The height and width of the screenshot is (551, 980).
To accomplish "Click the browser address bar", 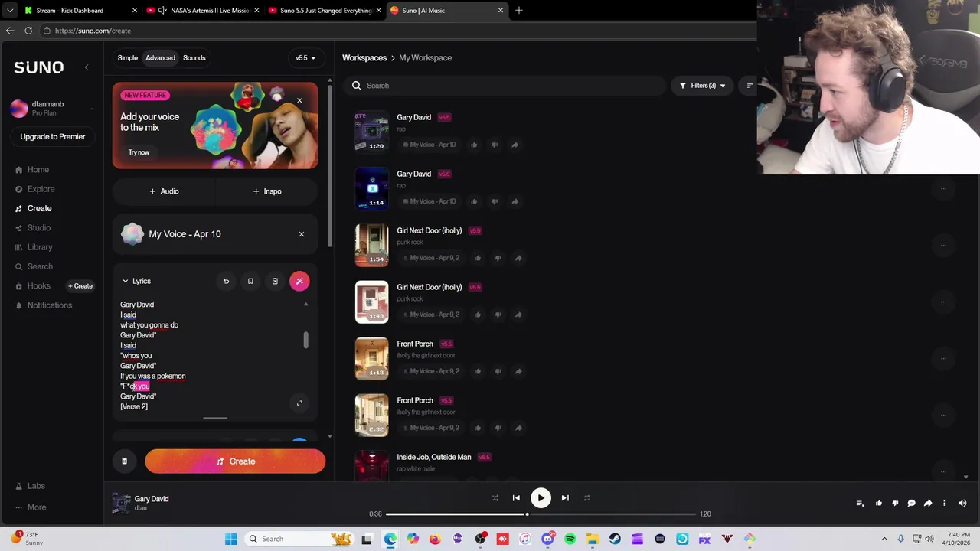I will click(398, 31).
